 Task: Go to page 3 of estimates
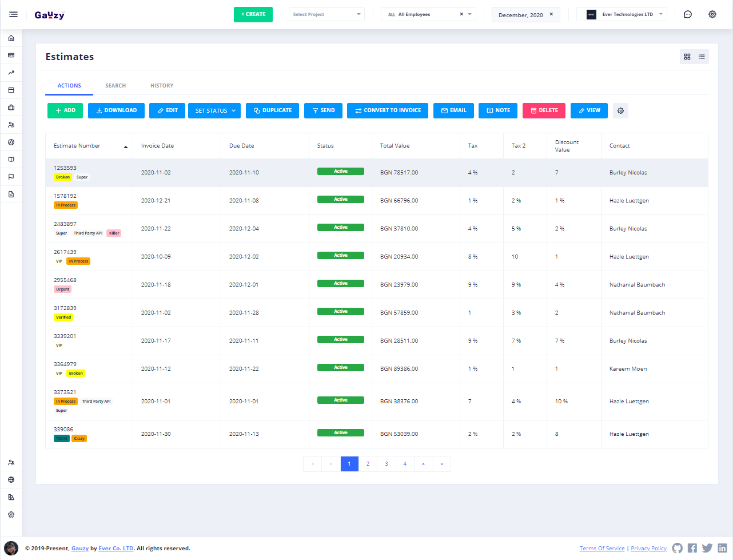pos(387,464)
